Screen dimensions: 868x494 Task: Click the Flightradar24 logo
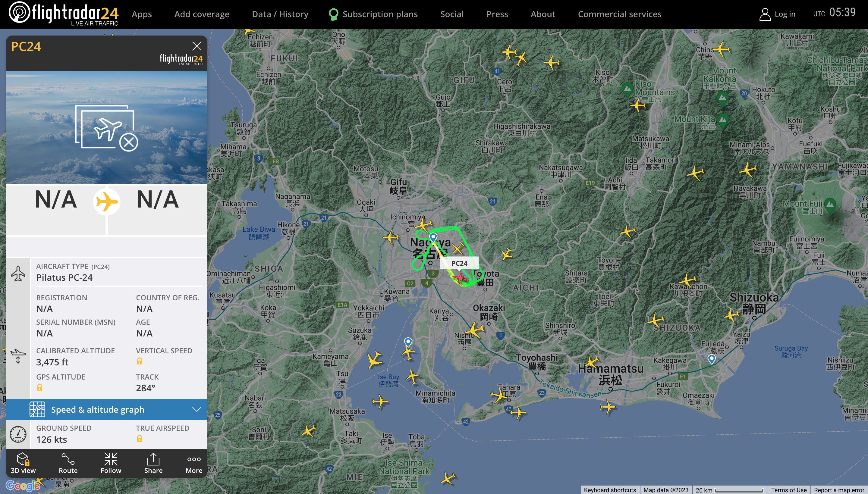(64, 14)
